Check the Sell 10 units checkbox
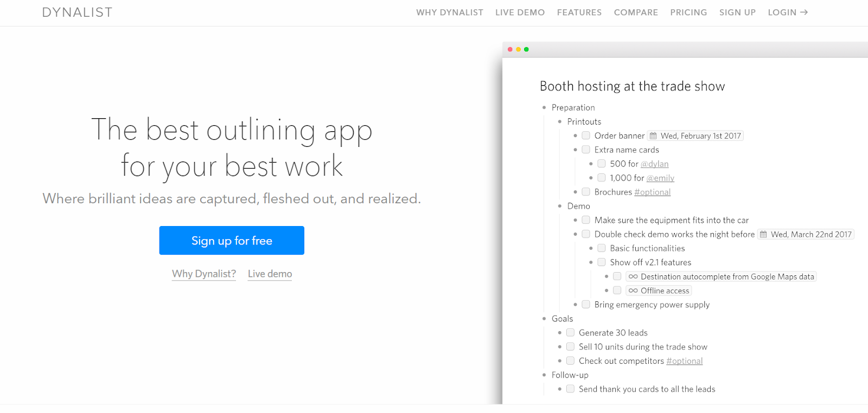This screenshot has width=868, height=413. tap(570, 347)
